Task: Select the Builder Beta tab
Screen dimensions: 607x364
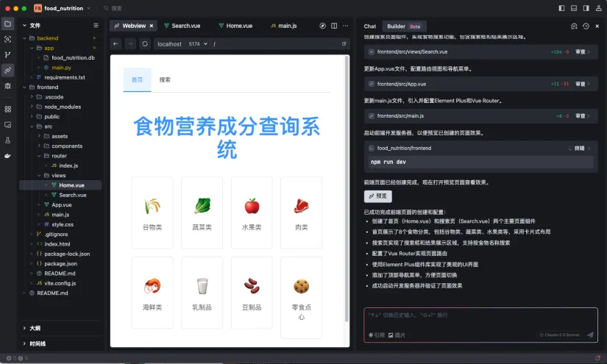Action: pos(404,26)
